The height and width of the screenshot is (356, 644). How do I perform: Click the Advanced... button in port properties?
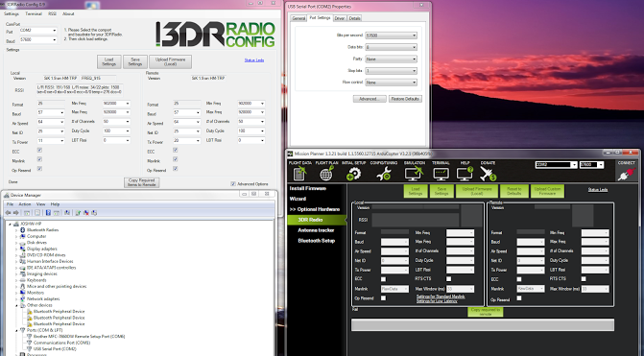370,99
